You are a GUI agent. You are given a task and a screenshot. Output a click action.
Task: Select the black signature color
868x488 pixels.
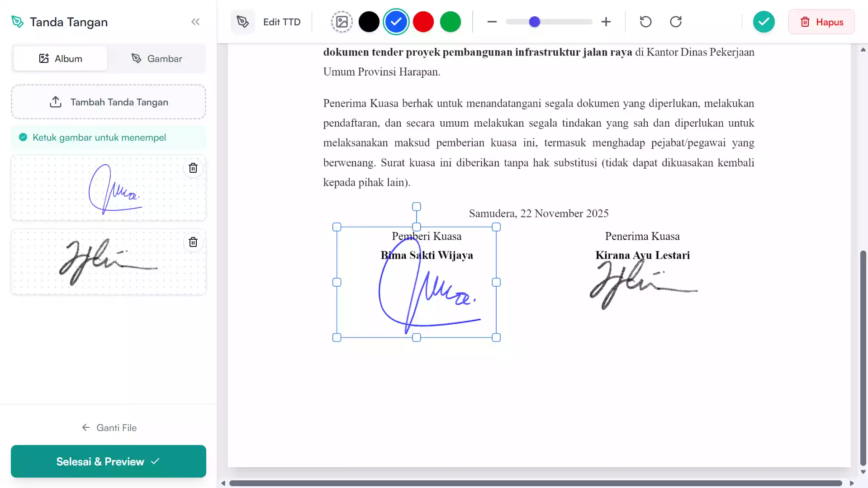click(369, 22)
